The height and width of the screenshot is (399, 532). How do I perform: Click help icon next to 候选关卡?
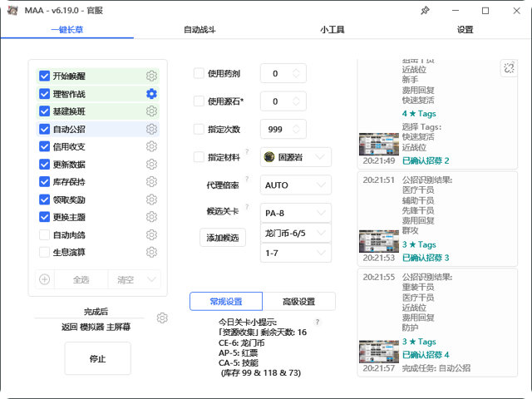click(247, 206)
